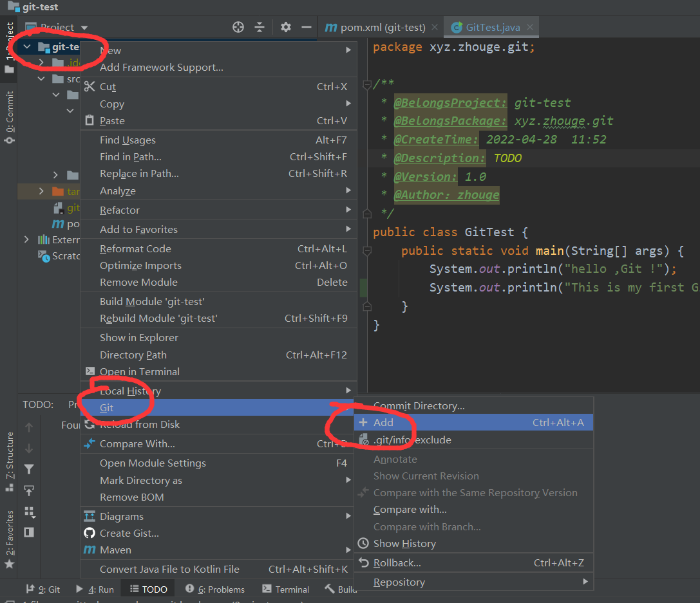Open the 4: Run tool window
700x603 pixels.
click(x=95, y=589)
